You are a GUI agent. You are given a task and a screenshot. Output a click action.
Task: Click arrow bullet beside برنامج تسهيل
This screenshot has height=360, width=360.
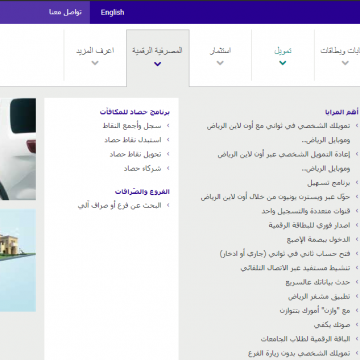[357, 183]
